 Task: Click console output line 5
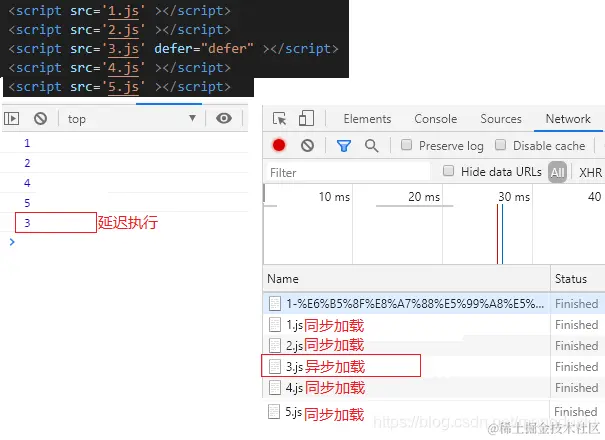124,203
